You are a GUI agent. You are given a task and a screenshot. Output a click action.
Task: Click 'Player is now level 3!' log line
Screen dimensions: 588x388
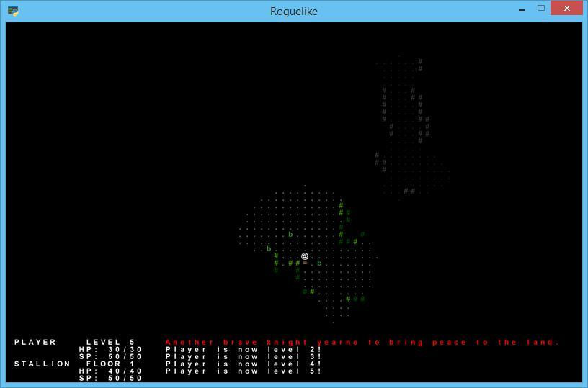coord(244,357)
